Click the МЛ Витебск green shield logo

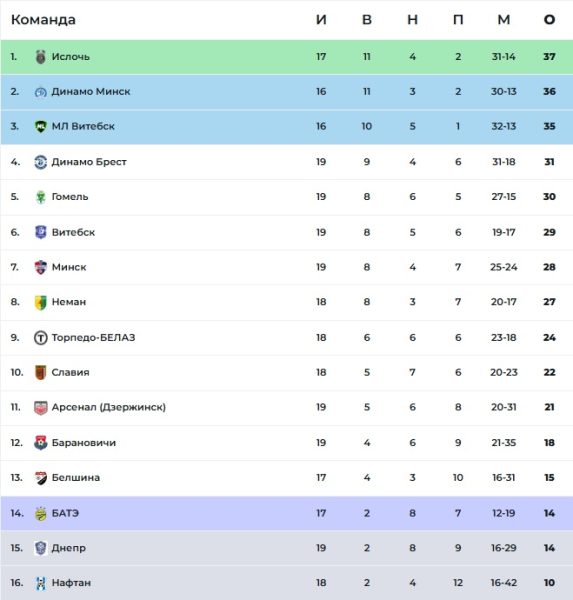coord(41,126)
